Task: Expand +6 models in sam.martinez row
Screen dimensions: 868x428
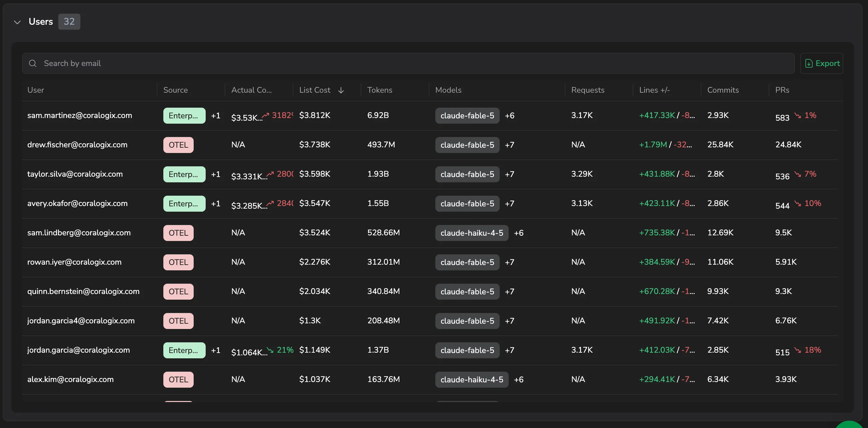Action: click(509, 116)
